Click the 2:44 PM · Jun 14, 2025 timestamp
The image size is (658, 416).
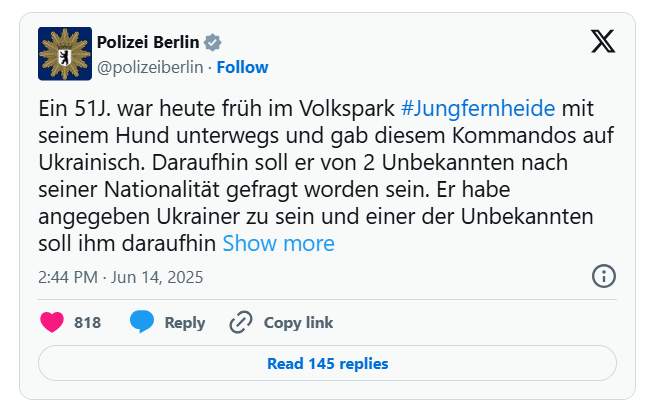click(121, 277)
